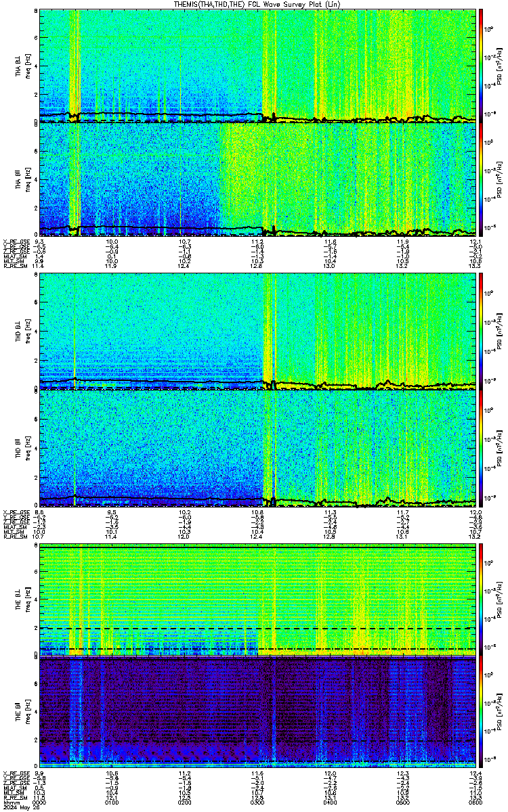Screen dimensions: 508x812
Task: Click the 0000 time tick label
Action: click(x=40, y=803)
